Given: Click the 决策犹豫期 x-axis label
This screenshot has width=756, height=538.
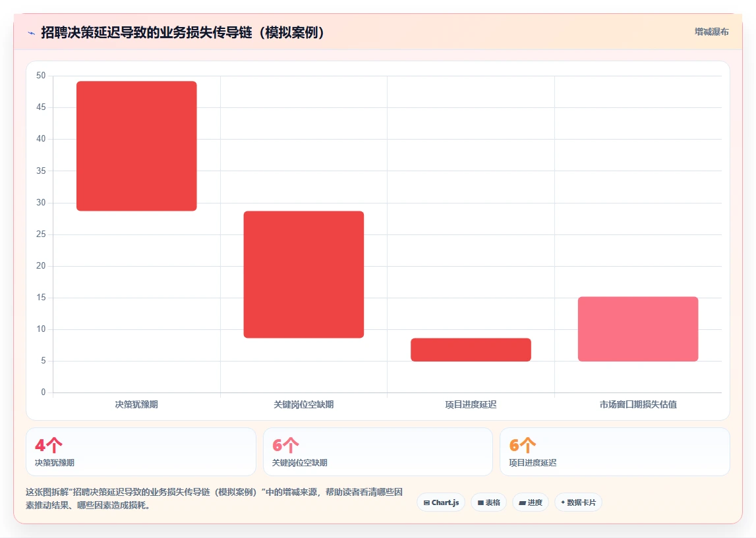Looking at the screenshot, I should pyautogui.click(x=136, y=404).
